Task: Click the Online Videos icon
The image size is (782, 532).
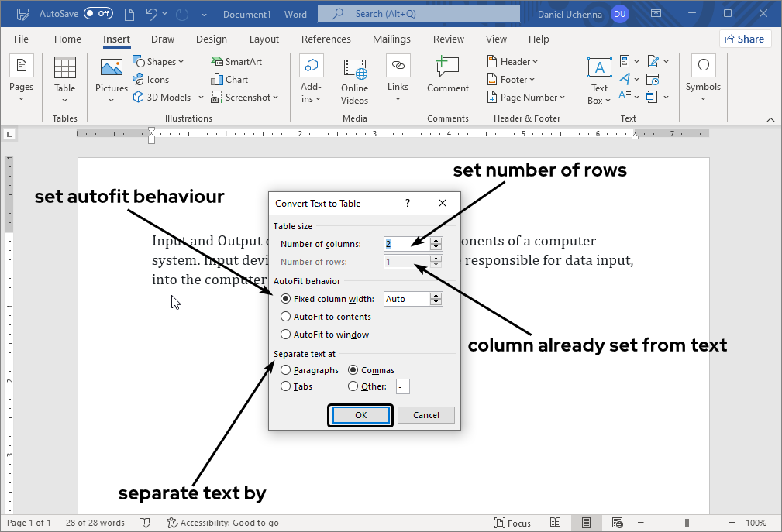Action: [354, 81]
